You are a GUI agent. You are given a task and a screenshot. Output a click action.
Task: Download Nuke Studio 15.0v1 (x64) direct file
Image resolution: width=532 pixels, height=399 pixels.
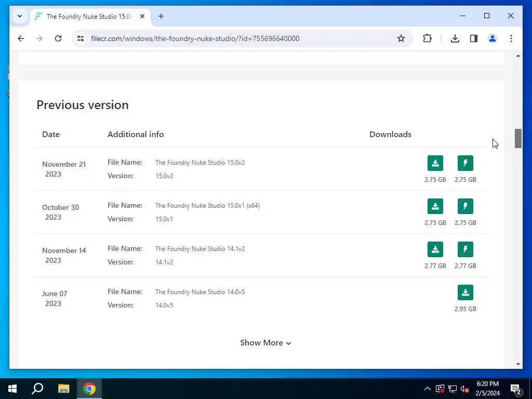click(x=435, y=206)
